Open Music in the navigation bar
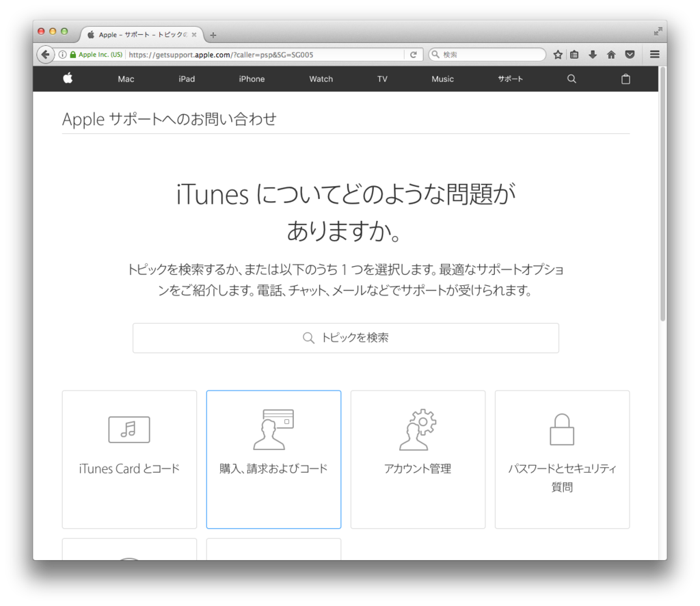 (442, 79)
